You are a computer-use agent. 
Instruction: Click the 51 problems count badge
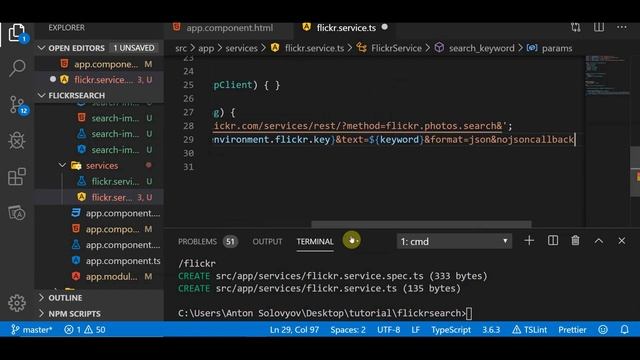230,241
